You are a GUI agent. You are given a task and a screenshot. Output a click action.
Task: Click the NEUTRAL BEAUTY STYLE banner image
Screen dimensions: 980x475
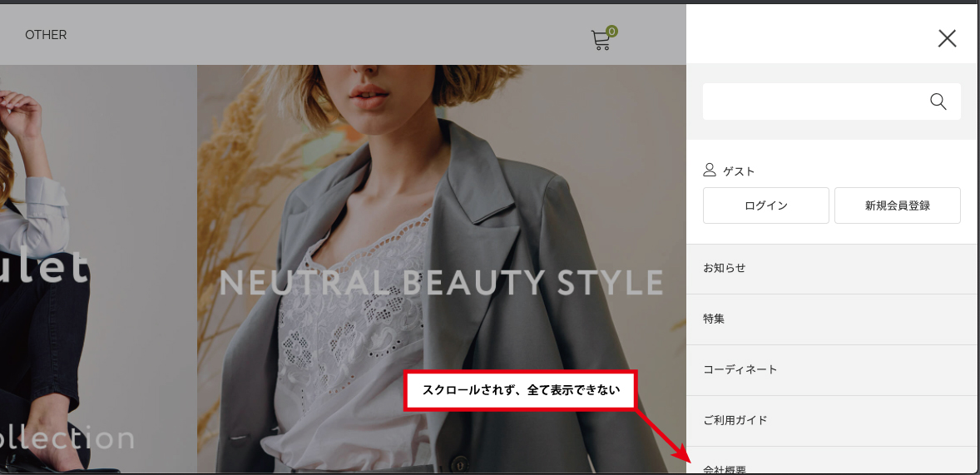(x=441, y=269)
